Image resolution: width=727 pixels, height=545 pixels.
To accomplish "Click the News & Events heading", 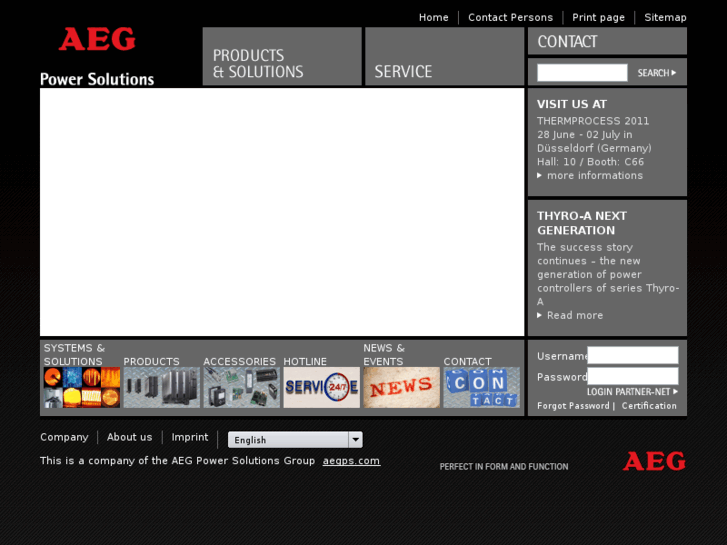I will [384, 354].
